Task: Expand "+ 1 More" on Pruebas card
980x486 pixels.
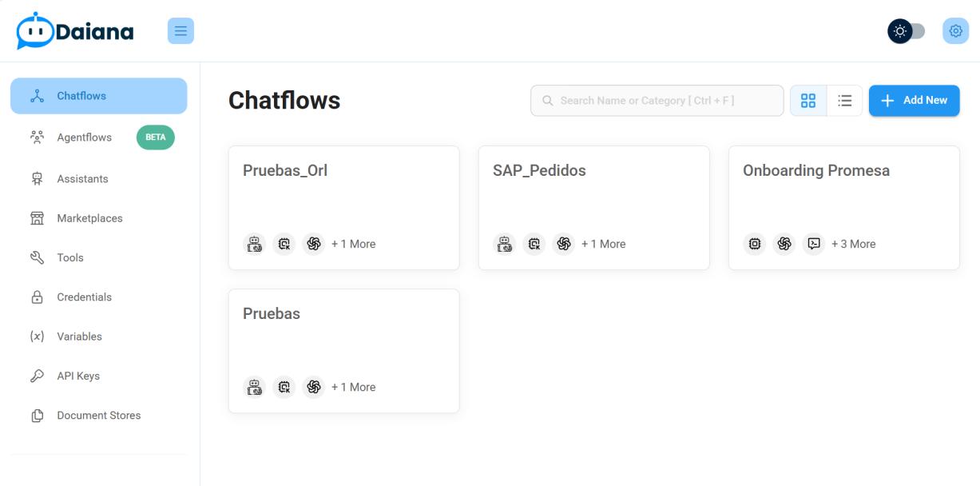Action: coord(353,387)
